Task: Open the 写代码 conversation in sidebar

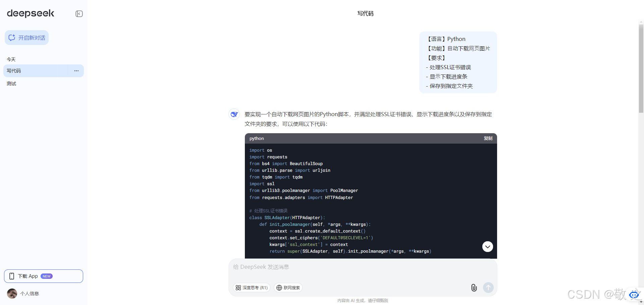Action: point(44,71)
